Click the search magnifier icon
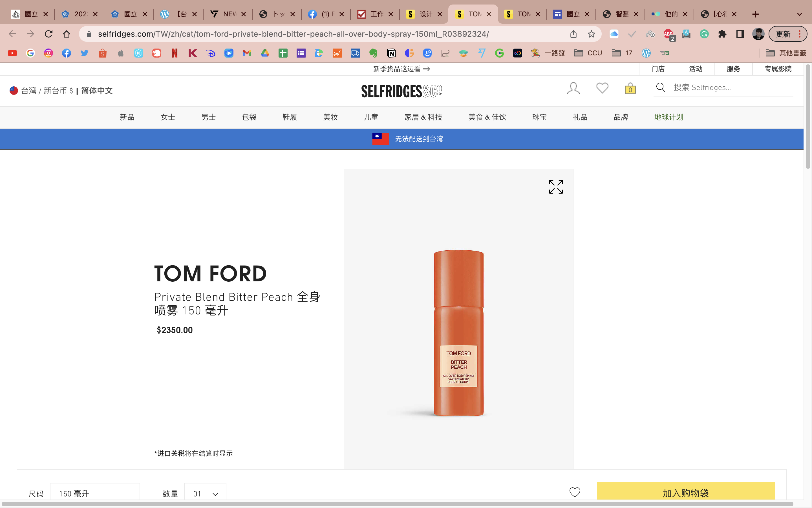 click(661, 87)
